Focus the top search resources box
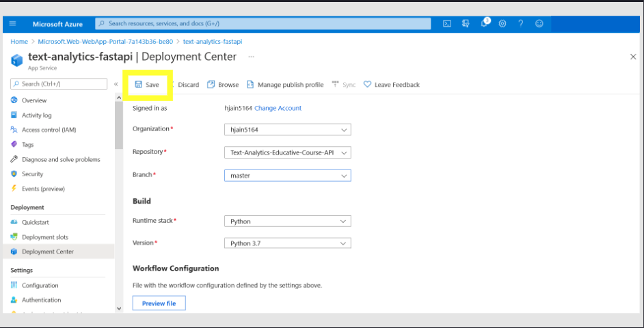 click(263, 24)
